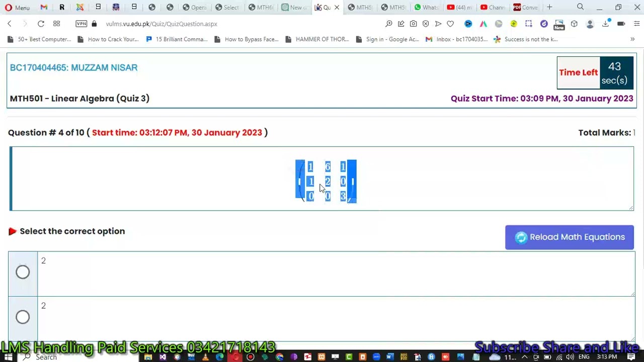644x362 pixels.
Task: Click 'MTH501 - Linear Algebra (Quiz 3)' heading
Action: [79, 99]
